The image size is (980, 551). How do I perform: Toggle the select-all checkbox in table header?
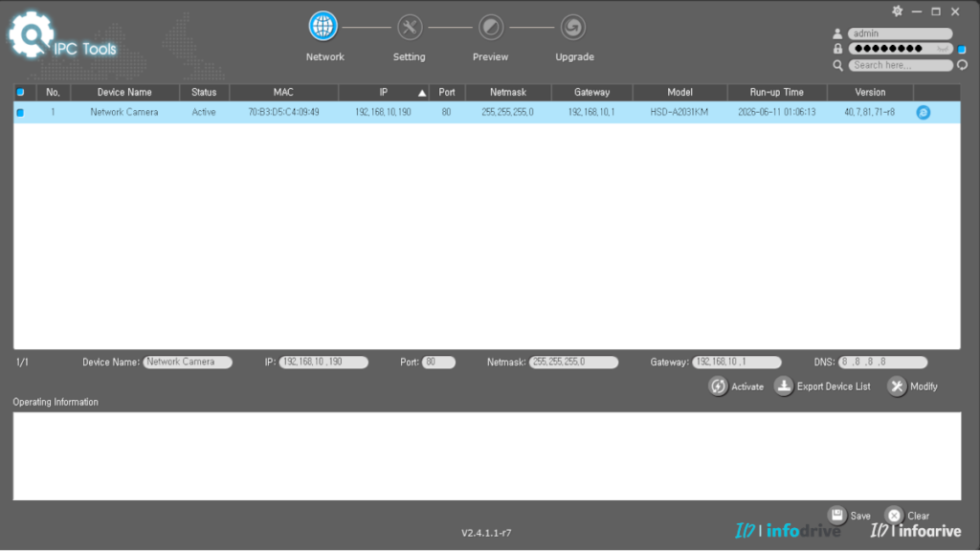tap(21, 93)
